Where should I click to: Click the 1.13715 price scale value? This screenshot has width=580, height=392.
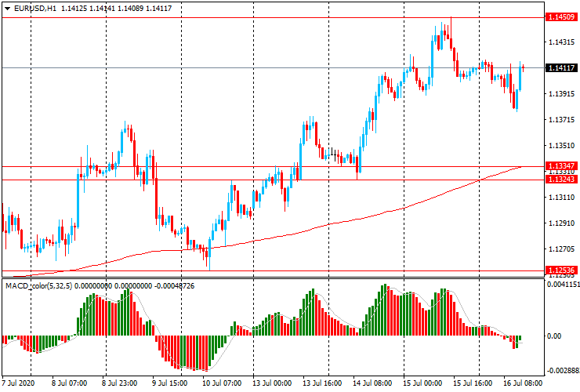click(x=561, y=120)
